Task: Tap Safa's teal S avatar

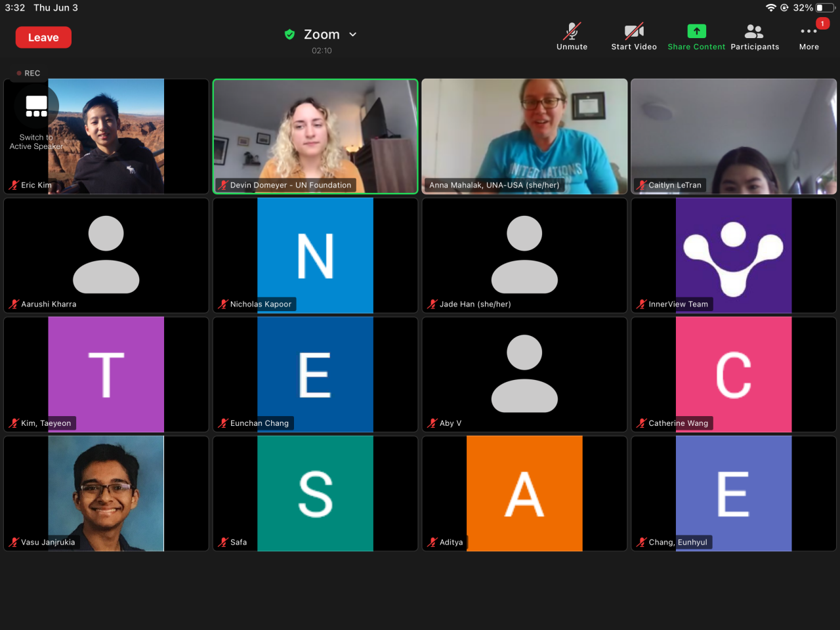Action: pyautogui.click(x=316, y=493)
